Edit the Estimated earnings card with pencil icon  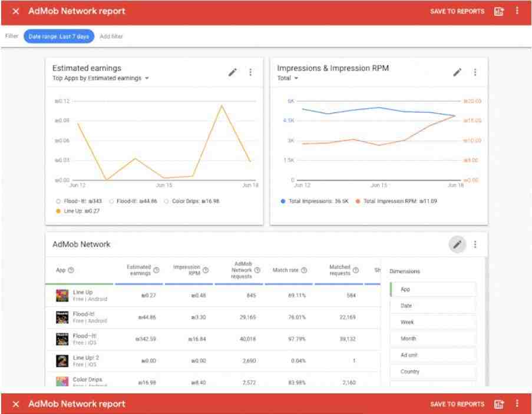(232, 72)
